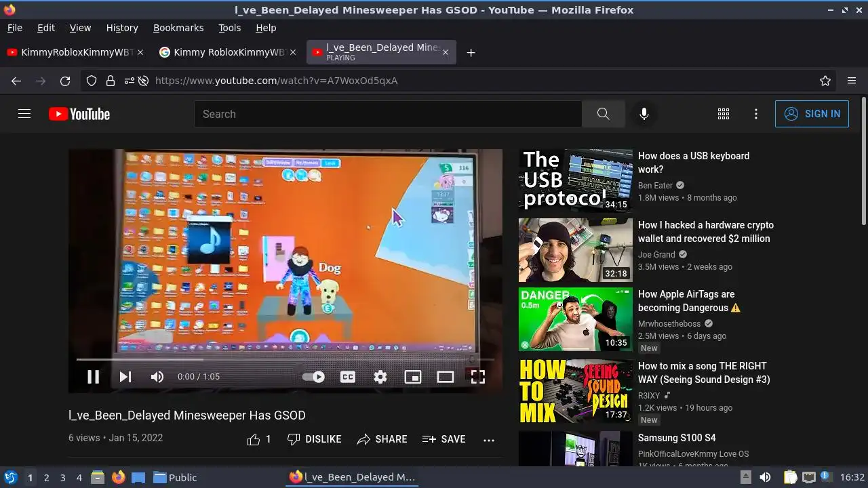The width and height of the screenshot is (868, 488).
Task: Switch to first KimmyRobloxKimmyWBT YouTube tab
Action: [x=75, y=52]
